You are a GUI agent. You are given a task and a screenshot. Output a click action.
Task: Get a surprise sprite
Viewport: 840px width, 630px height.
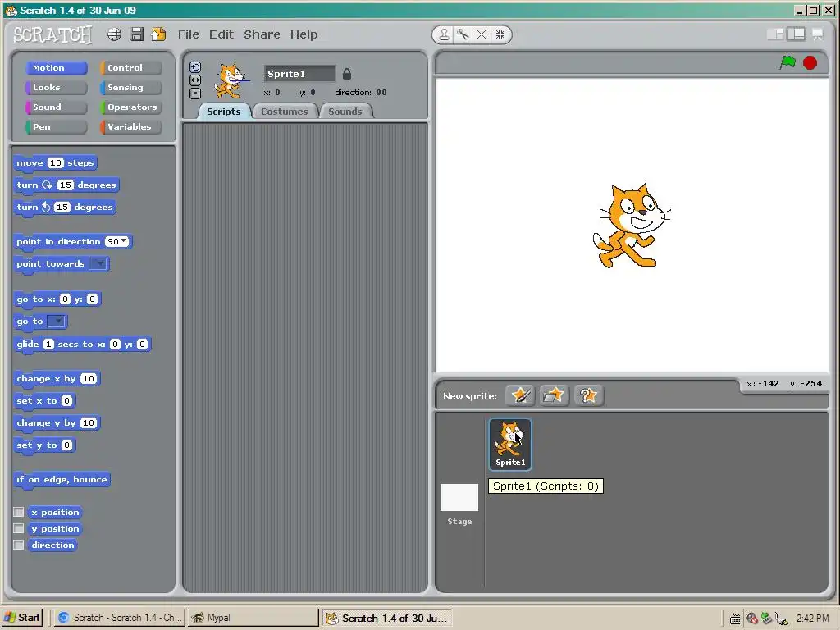588,396
